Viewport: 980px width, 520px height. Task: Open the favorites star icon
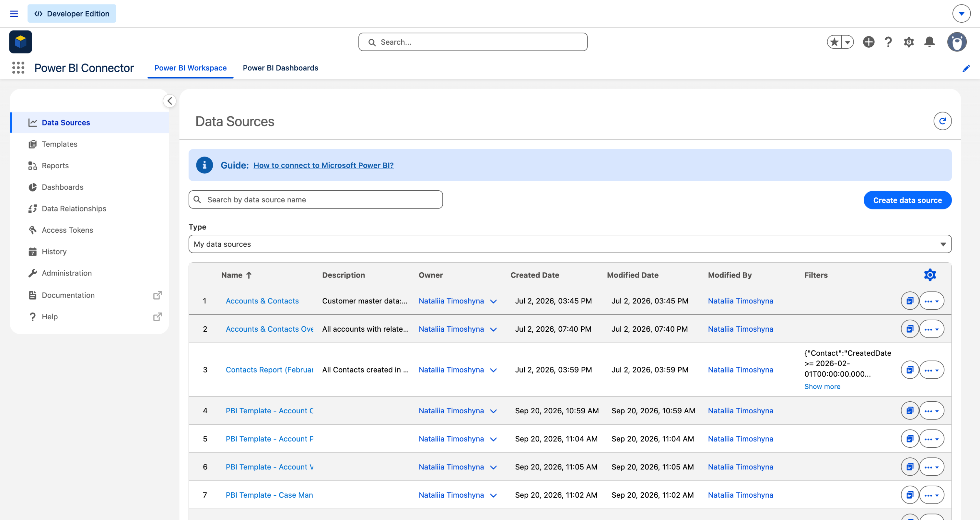[x=834, y=42]
